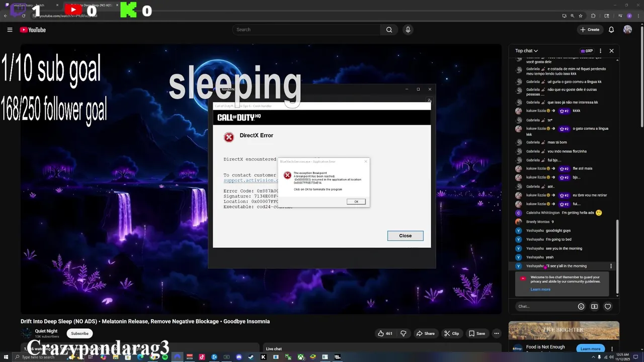Click the Call of Duty HQ logo
This screenshot has height=362, width=644.
(239, 118)
